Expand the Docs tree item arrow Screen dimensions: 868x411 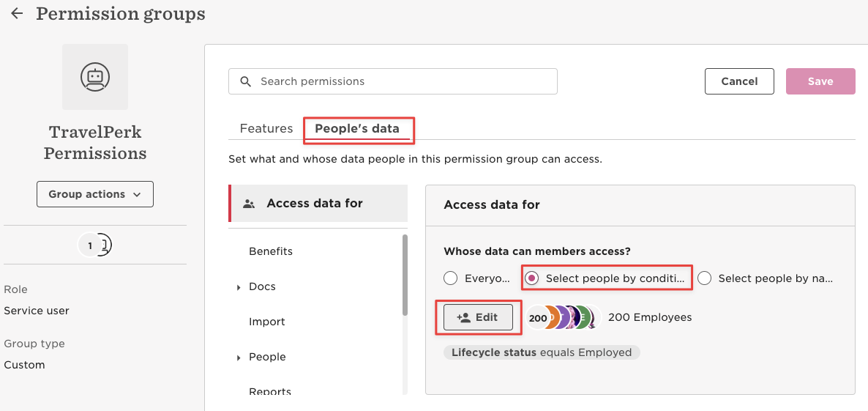tap(239, 287)
